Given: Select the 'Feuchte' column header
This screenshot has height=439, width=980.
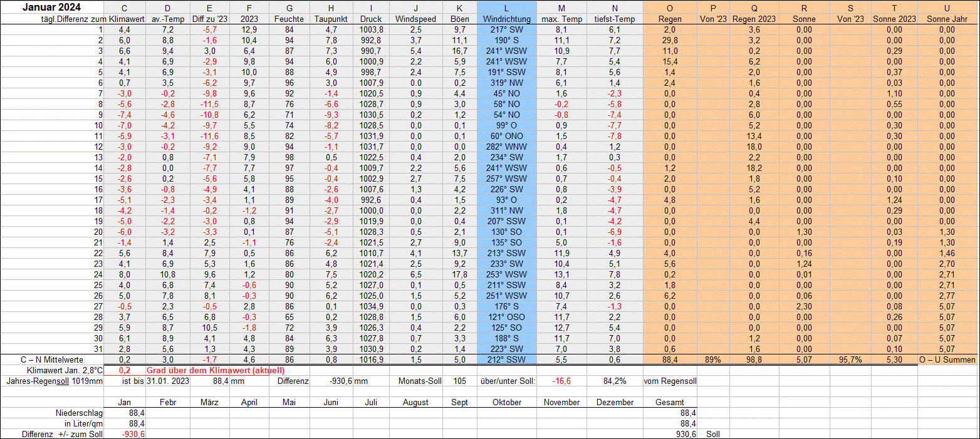Looking at the screenshot, I should 289,19.
